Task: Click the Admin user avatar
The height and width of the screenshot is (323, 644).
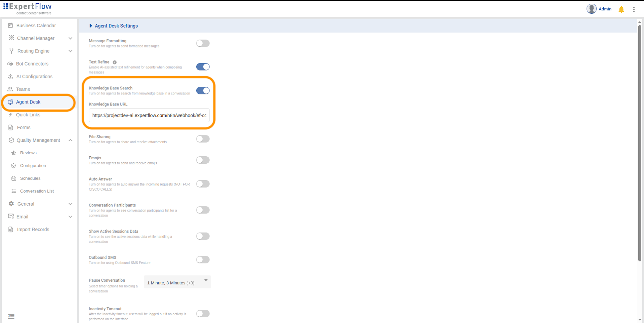Action: tap(592, 9)
